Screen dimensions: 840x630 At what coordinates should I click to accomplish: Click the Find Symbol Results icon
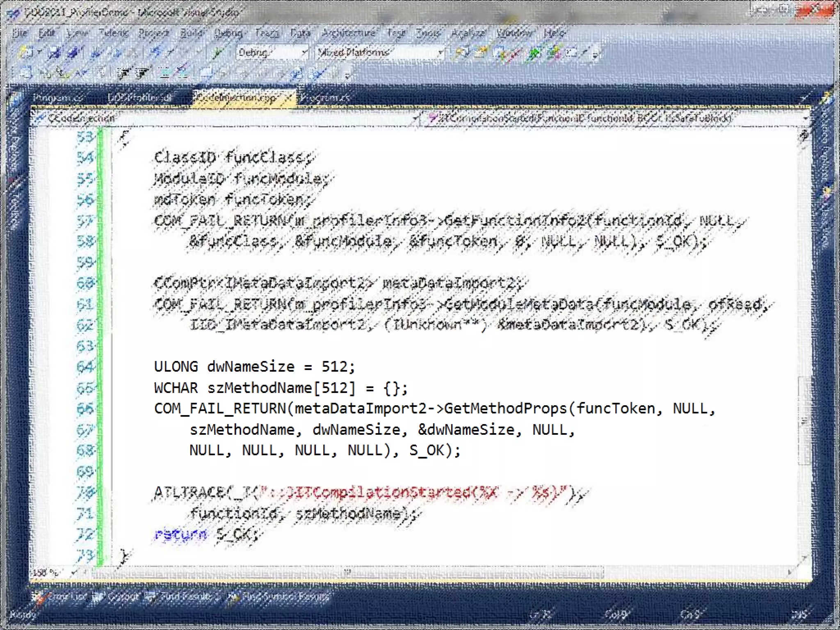234,596
